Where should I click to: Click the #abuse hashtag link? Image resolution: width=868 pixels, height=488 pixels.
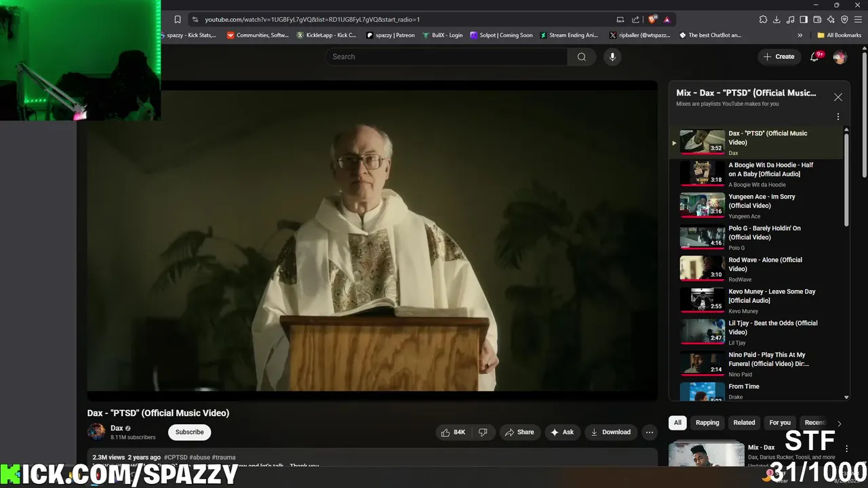point(199,457)
